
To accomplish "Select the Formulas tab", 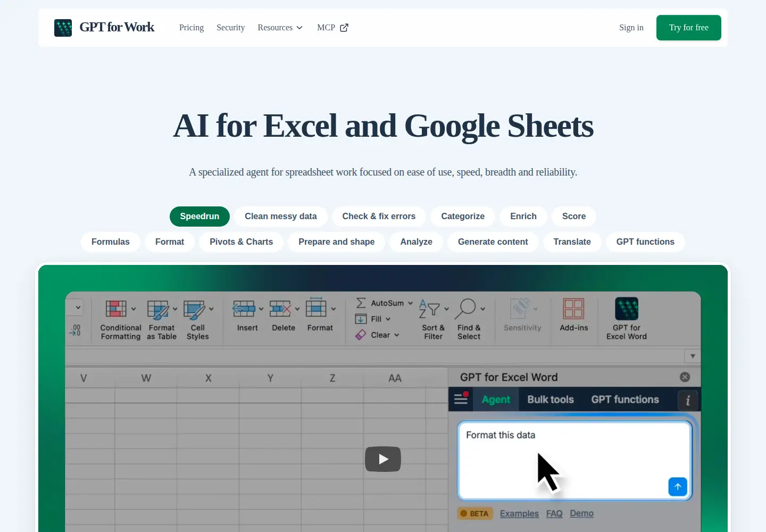I will (x=111, y=242).
